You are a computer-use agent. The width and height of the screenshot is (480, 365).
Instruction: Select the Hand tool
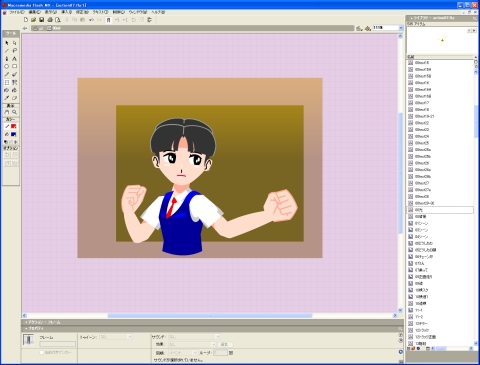click(7, 112)
